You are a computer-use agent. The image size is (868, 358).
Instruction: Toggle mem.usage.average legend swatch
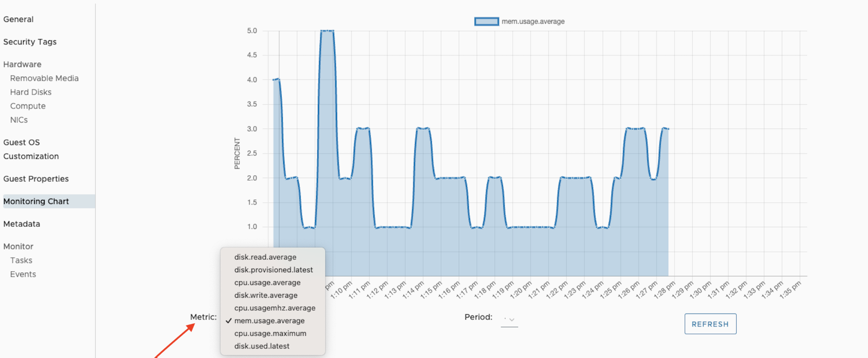coord(487,22)
